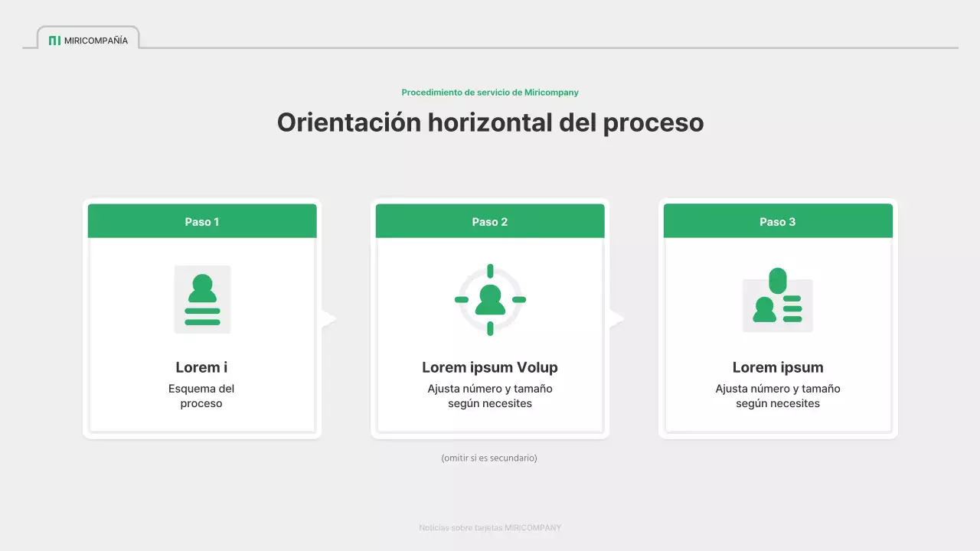Click the arrow between Paso 2 and Paso 3
This screenshot has height=551, width=980.
pyautogui.click(x=616, y=318)
